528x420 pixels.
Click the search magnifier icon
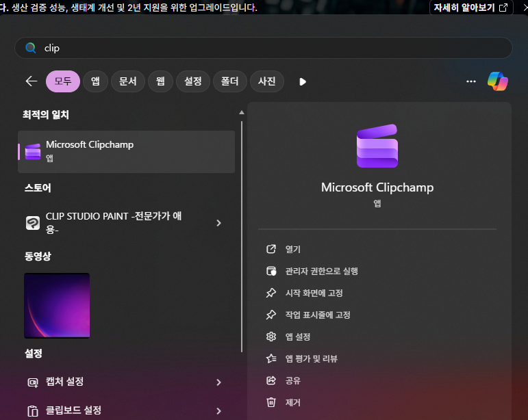click(x=31, y=48)
